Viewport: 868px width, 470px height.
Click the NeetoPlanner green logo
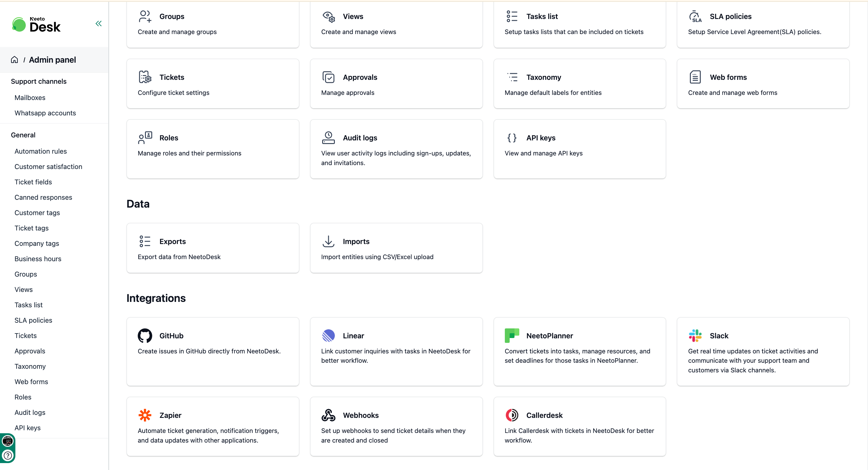tap(512, 336)
